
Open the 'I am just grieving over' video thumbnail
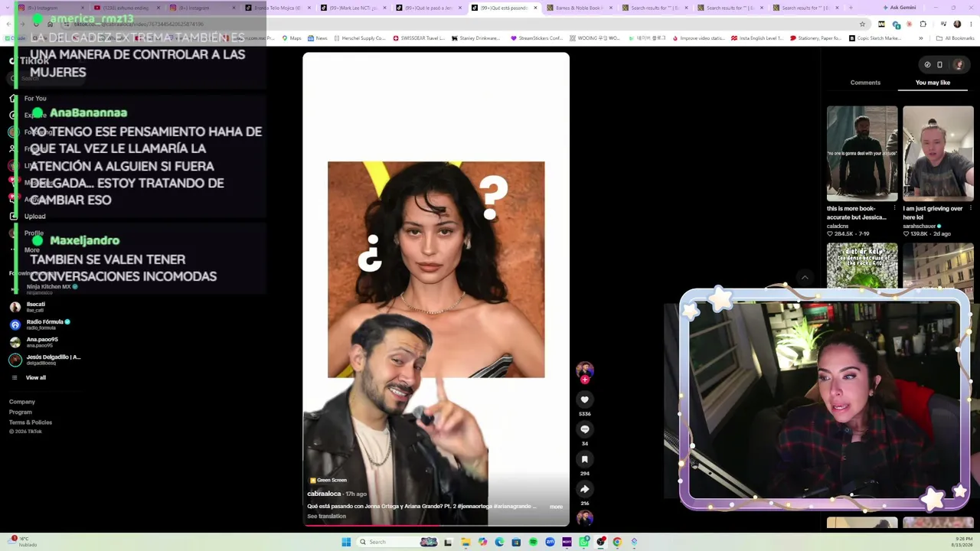point(938,154)
